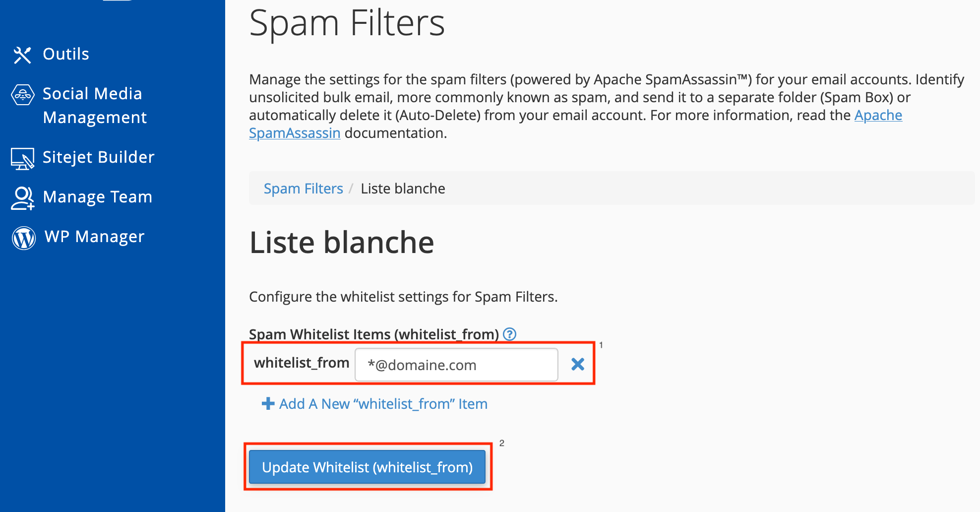Image resolution: width=980 pixels, height=512 pixels.
Task: Open Outils menu in sidebar
Action: pyautogui.click(x=66, y=54)
